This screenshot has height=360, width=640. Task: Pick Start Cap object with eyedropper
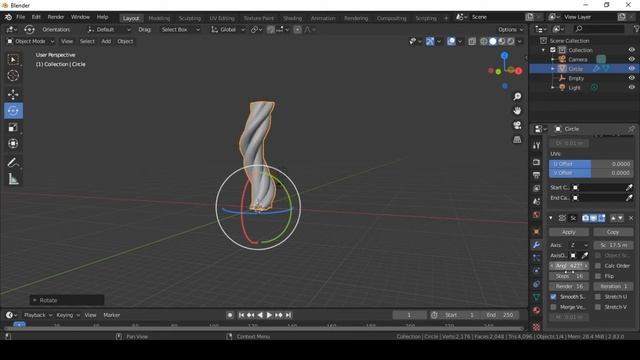click(629, 187)
